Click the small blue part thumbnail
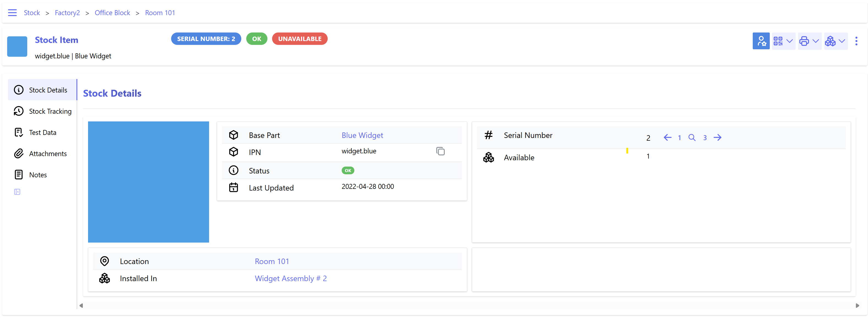This screenshot has width=868, height=318. [x=17, y=47]
